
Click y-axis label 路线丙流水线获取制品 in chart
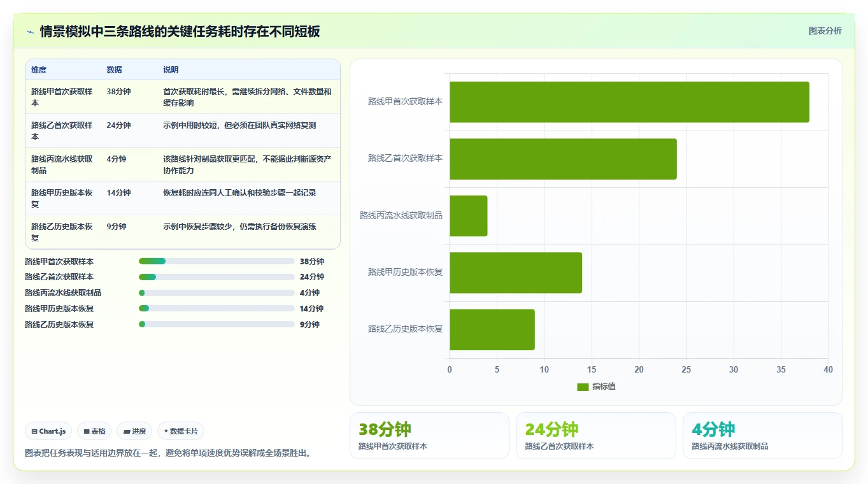tap(401, 216)
